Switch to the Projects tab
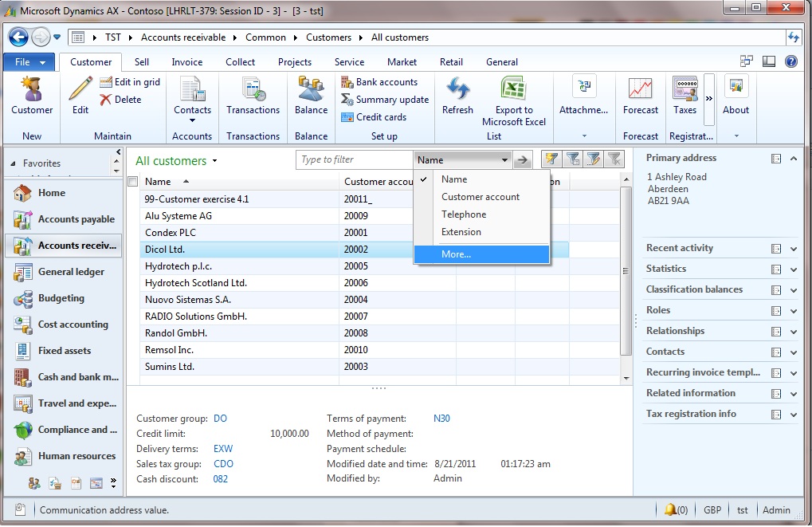812x527 pixels. (295, 62)
